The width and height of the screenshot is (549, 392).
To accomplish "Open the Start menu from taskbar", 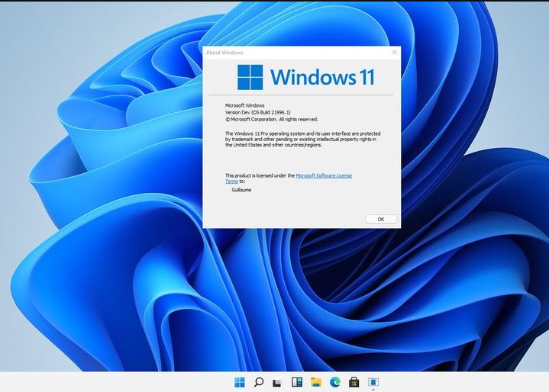I will (240, 382).
